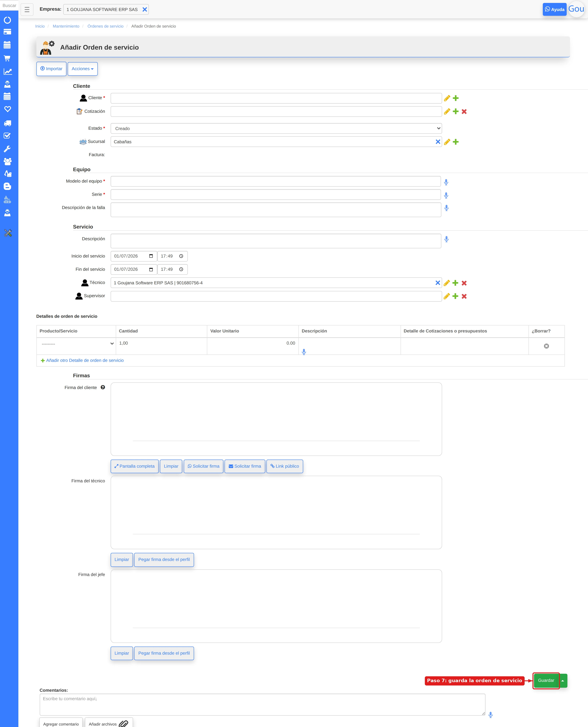Click the microphone next to Modelo del equipo
This screenshot has height=727, width=588.
pos(446,182)
